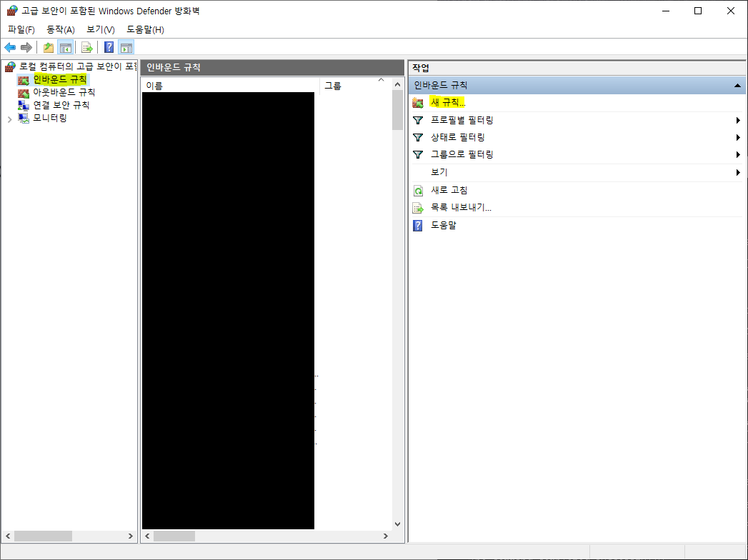
Task: Click the rule list scroll left arrow
Action: click(x=147, y=536)
